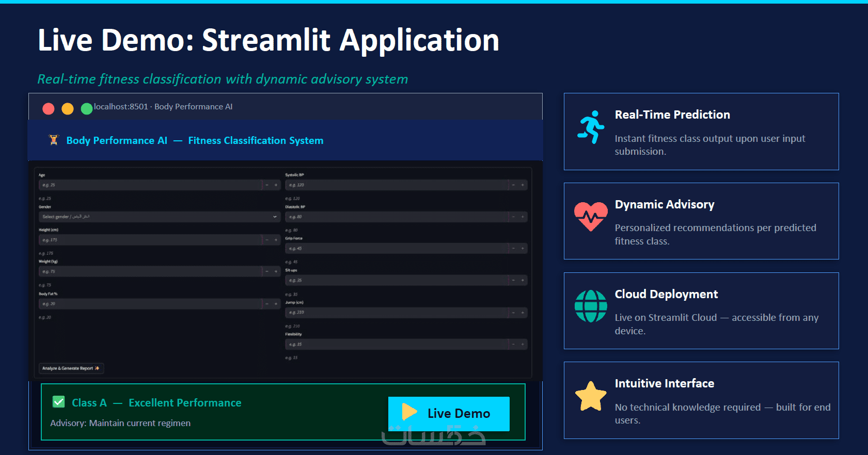Increase Diastolic BP with the plus button
Viewport: 868px width, 455px height.
523,217
